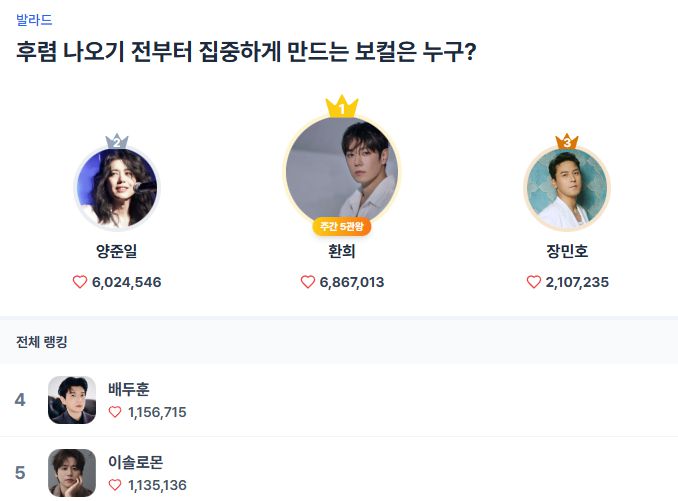The height and width of the screenshot is (501, 678).
Task: Click the heart icon beside 1,135,136
Action: click(115, 486)
